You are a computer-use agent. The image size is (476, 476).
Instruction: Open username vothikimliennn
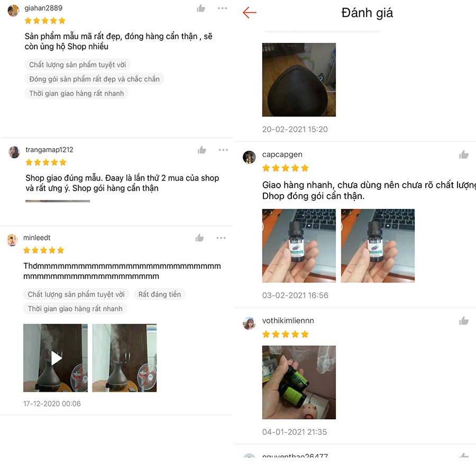point(288,321)
